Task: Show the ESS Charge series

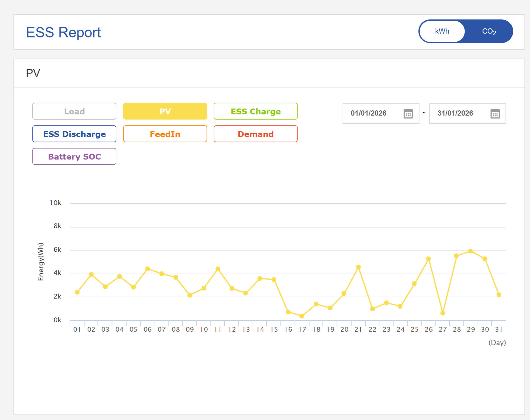Action: click(x=255, y=111)
